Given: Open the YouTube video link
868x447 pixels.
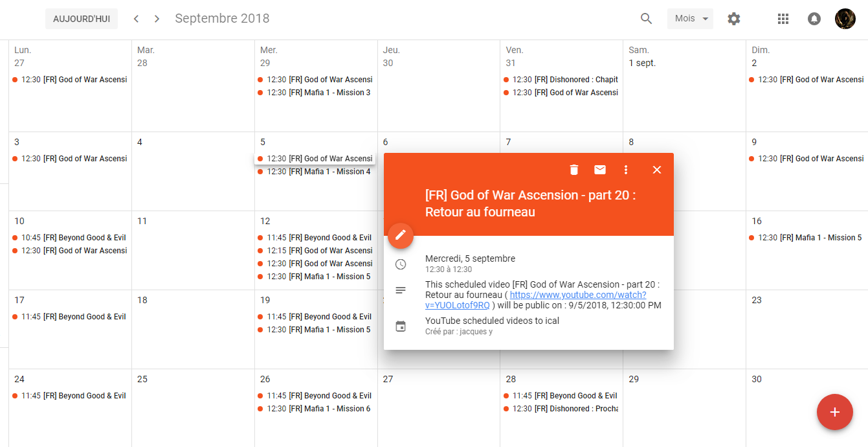Looking at the screenshot, I should tap(577, 295).
